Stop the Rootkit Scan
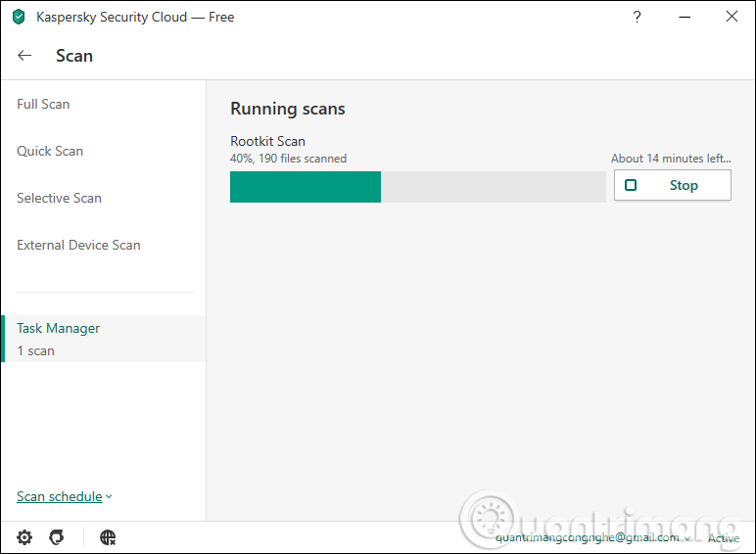 [x=673, y=185]
